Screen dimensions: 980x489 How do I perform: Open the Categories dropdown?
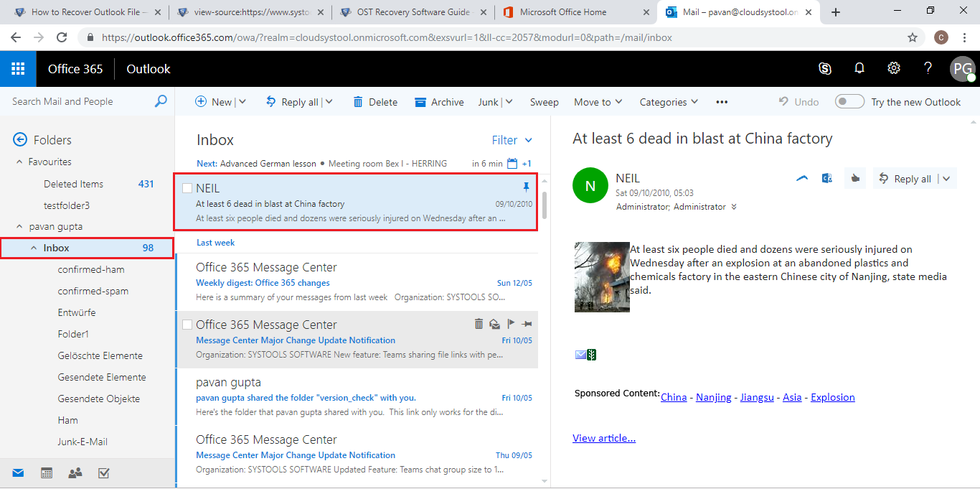[669, 102]
